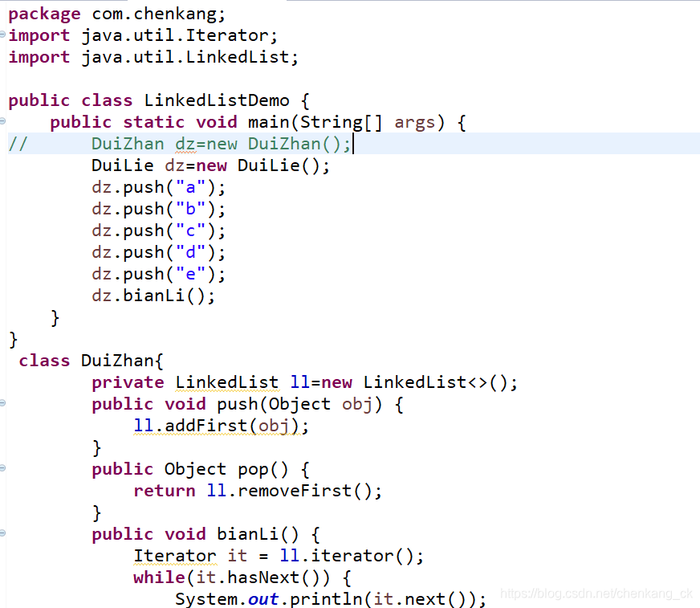This screenshot has height=608, width=700.
Task: Click the 'while(it.hasNext()) {' line
Action: 242,578
